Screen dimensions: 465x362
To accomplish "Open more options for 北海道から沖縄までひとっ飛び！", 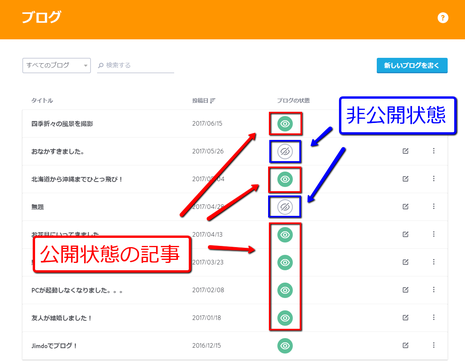I will (434, 179).
